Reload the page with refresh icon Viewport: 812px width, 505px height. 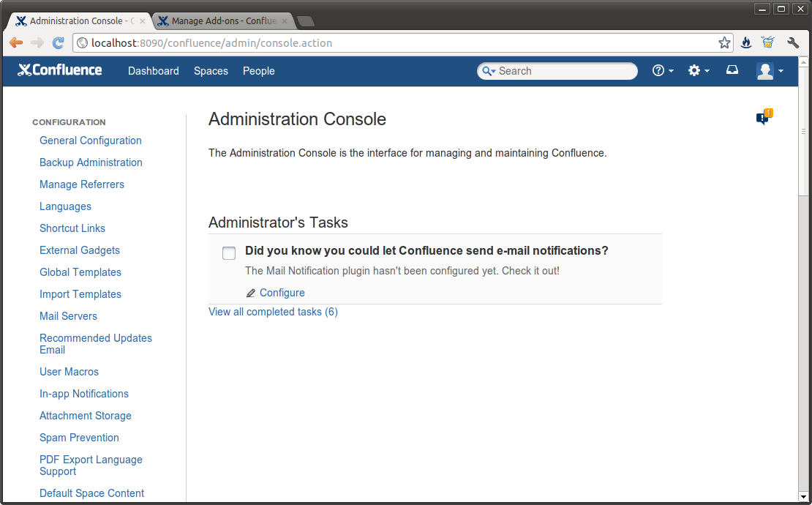59,42
